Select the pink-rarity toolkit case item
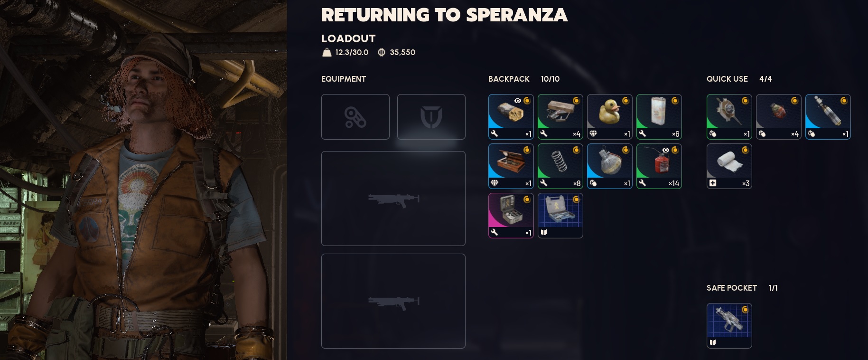The height and width of the screenshot is (360, 868). [x=511, y=216]
